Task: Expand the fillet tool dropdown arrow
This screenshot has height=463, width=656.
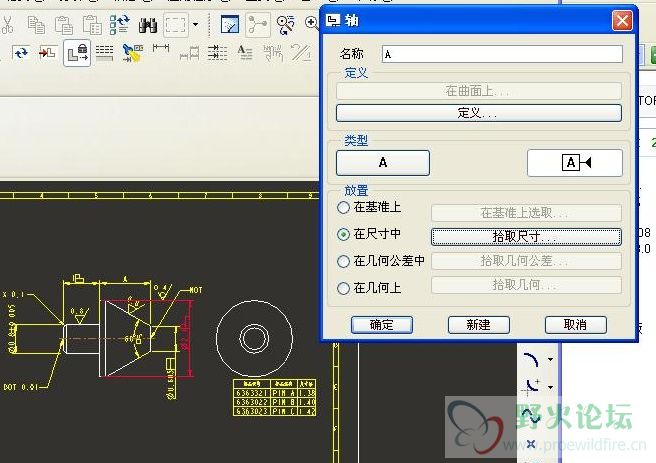Action: (551, 387)
